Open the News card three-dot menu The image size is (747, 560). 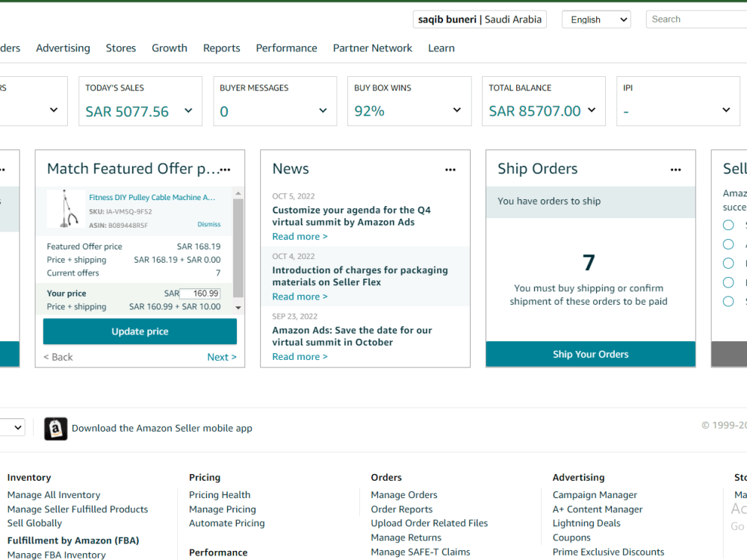pos(450,169)
